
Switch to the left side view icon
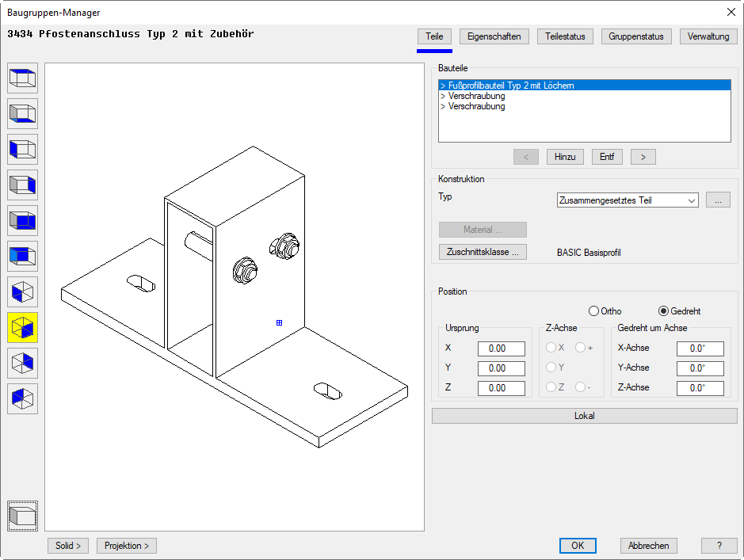pyautogui.click(x=22, y=150)
